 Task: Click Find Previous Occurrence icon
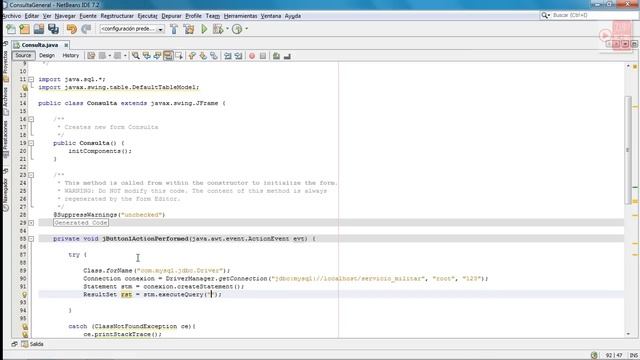(146, 56)
